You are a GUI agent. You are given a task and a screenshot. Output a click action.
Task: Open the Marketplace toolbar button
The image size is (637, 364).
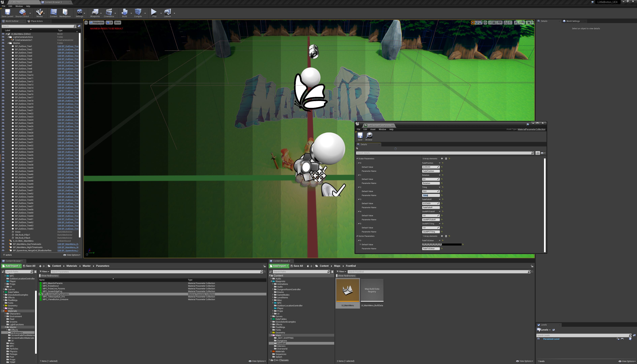click(x=65, y=13)
